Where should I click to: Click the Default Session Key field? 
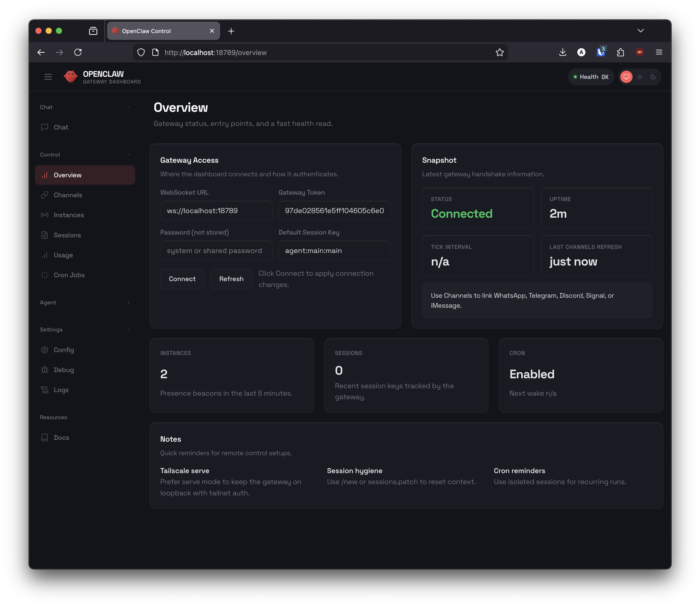click(x=334, y=251)
